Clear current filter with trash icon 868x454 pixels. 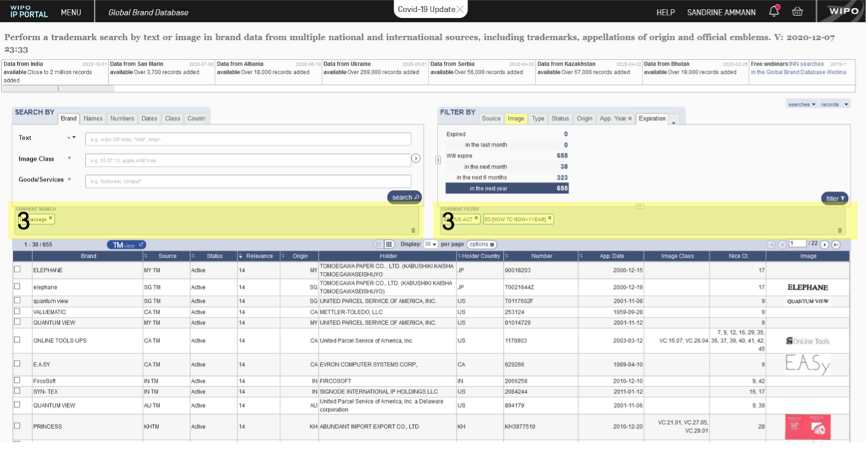point(840,230)
